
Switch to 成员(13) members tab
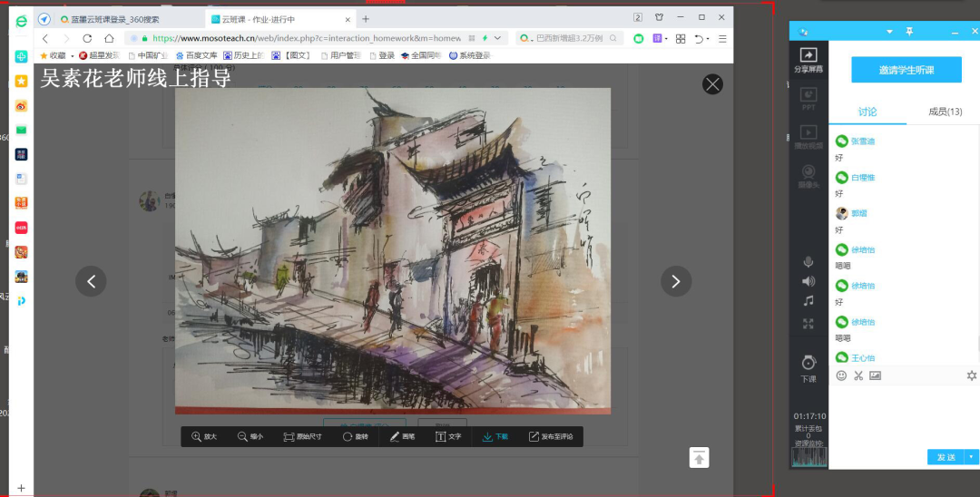coord(945,112)
